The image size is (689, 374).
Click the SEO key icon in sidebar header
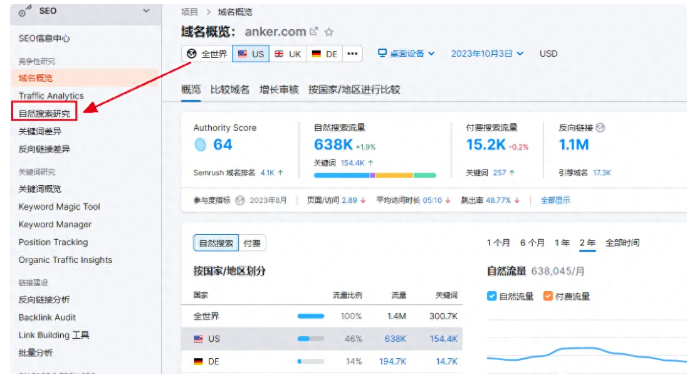tap(25, 11)
